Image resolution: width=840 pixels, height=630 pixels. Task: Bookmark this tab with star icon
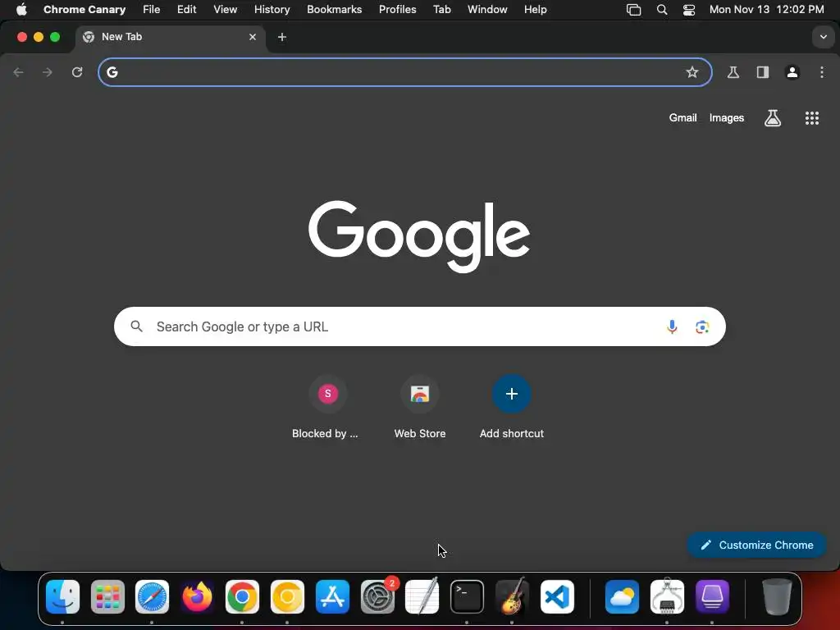(692, 72)
